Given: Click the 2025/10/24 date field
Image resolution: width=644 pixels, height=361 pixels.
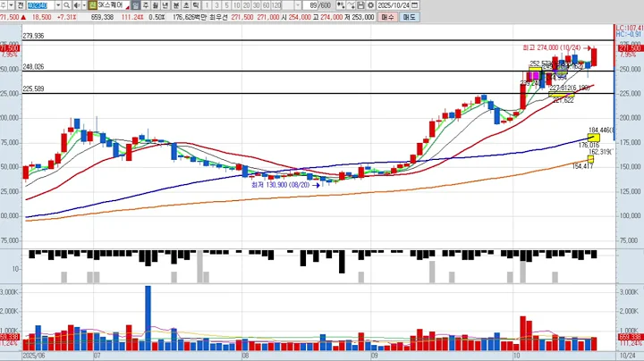Looking at the screenshot, I should pyautogui.click(x=394, y=5).
